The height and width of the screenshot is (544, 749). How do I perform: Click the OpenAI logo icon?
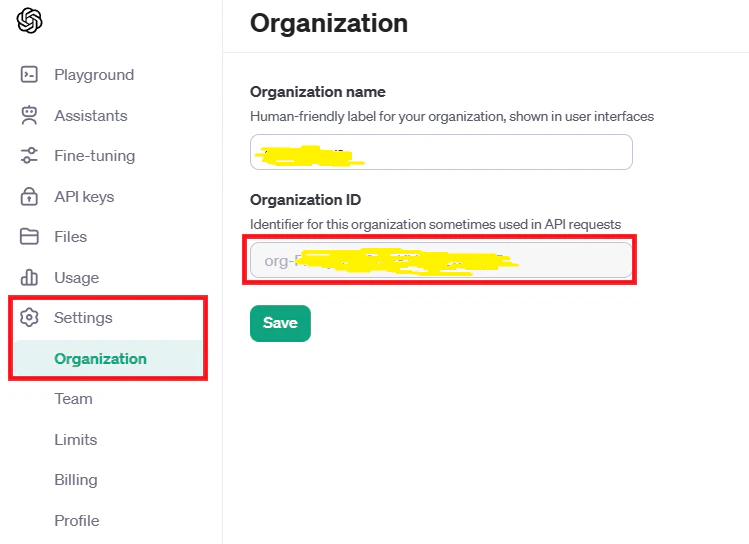[29, 21]
